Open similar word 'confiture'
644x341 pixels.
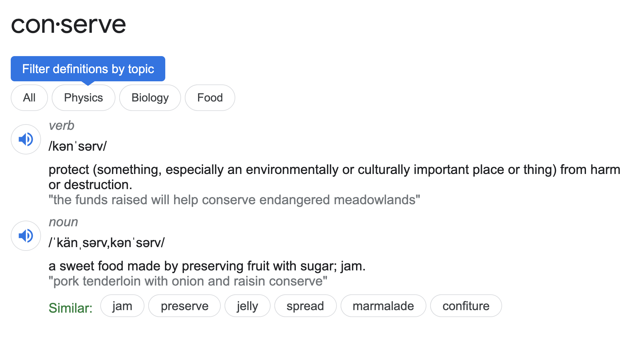[x=466, y=306]
